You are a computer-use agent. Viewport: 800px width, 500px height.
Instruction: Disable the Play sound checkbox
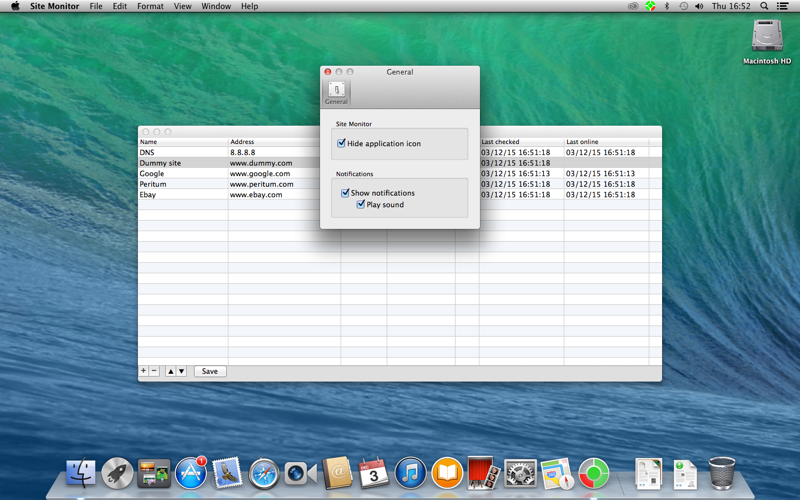pyautogui.click(x=361, y=205)
